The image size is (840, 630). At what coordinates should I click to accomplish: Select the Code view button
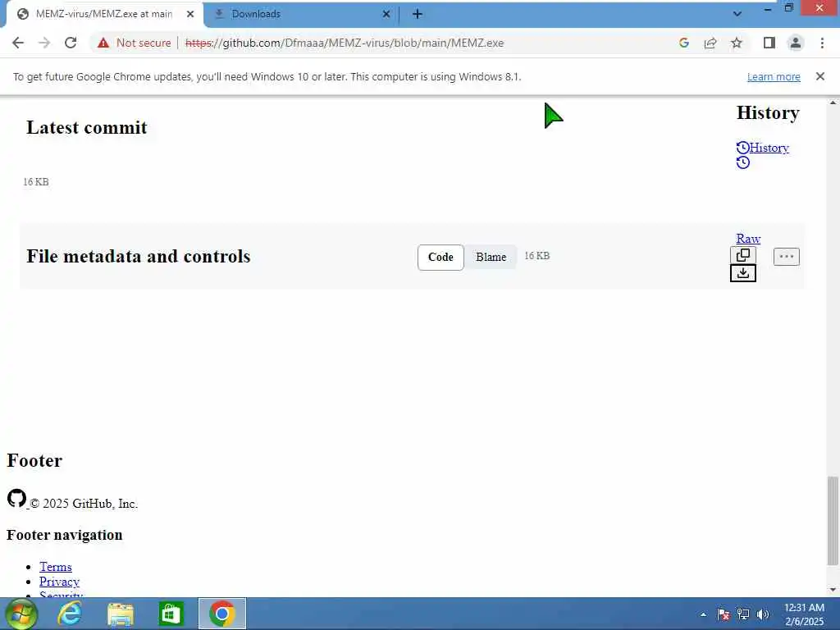pos(441,257)
